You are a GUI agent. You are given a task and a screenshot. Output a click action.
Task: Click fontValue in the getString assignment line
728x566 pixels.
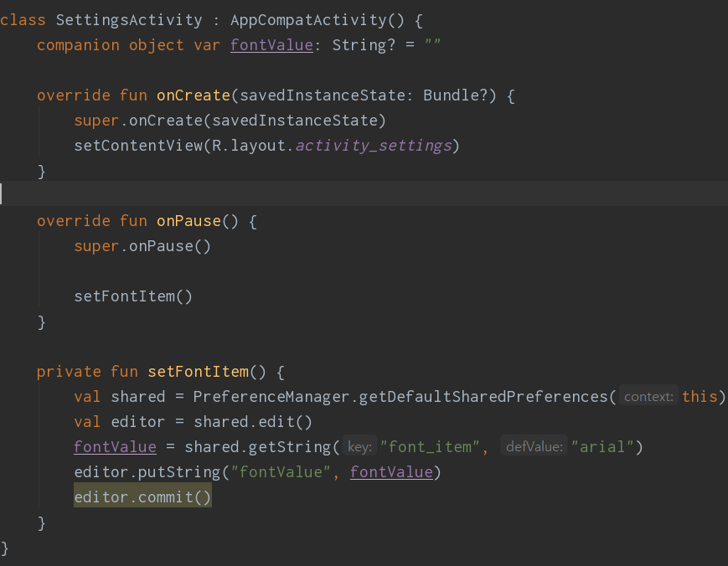(x=115, y=447)
